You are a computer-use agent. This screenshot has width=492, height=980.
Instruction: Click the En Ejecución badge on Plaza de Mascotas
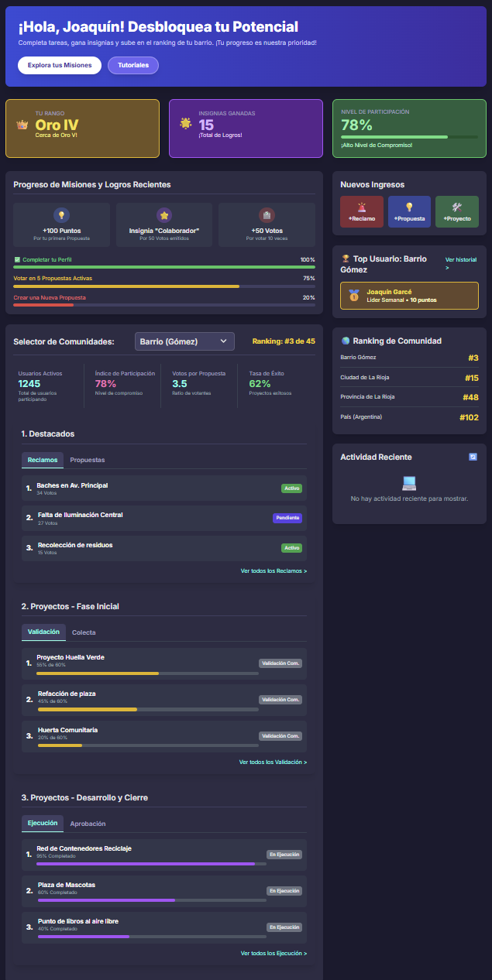[x=284, y=891]
